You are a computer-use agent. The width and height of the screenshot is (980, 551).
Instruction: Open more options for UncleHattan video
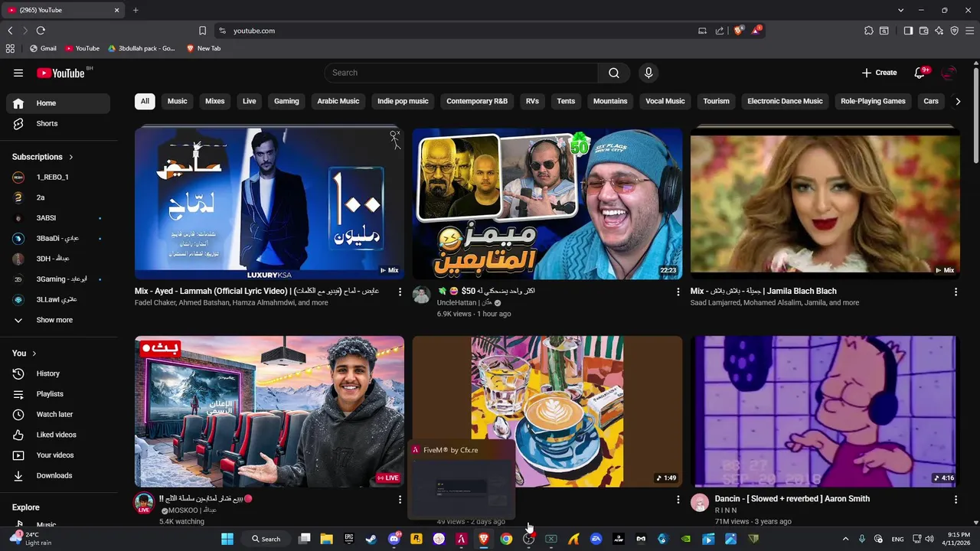678,292
